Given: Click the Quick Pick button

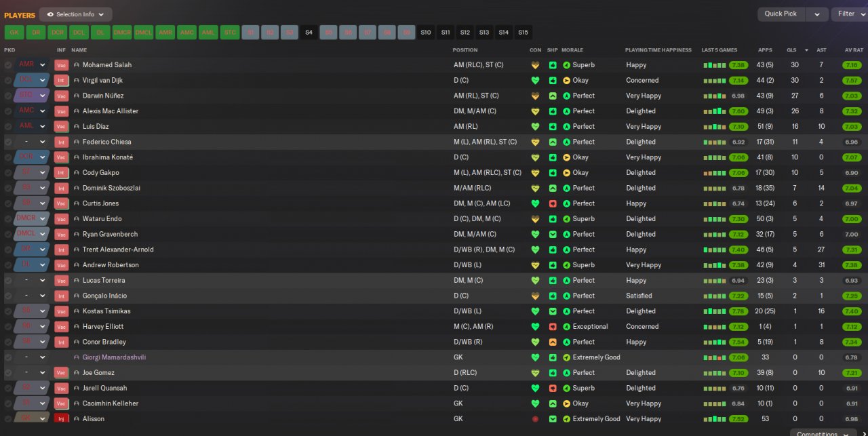Looking at the screenshot, I should (x=782, y=14).
